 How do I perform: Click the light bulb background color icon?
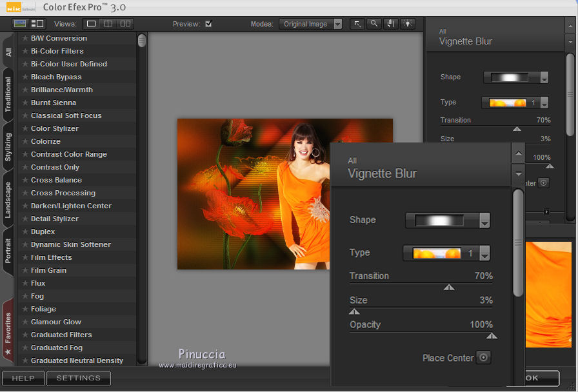pos(407,24)
